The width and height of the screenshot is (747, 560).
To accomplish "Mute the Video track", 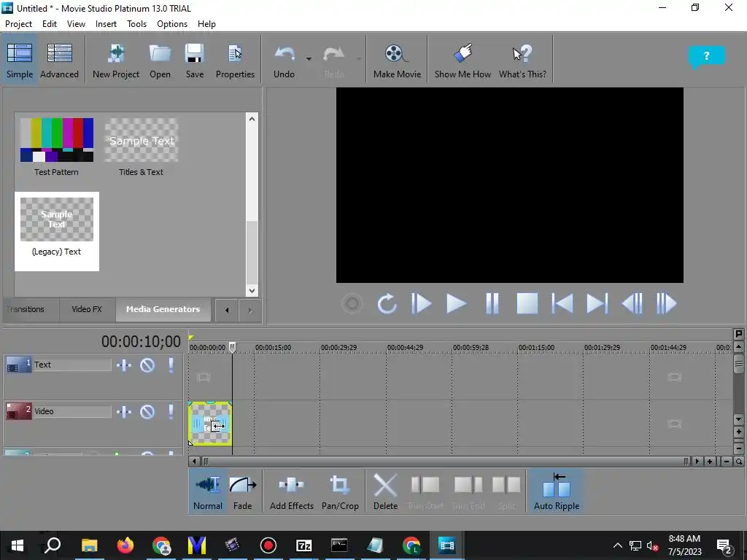I will [x=147, y=412].
